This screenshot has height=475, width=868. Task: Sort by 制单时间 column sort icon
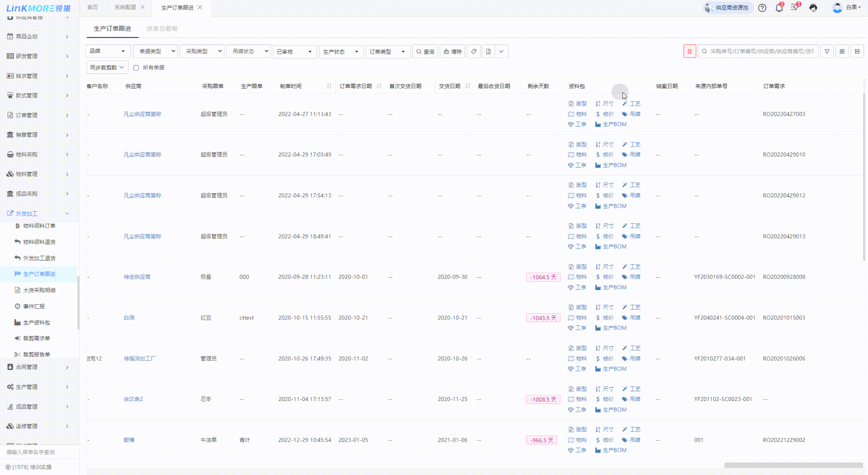[x=329, y=86]
